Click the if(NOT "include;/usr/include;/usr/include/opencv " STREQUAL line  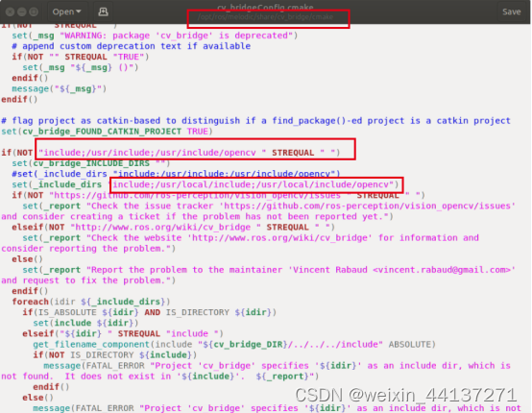click(x=170, y=153)
